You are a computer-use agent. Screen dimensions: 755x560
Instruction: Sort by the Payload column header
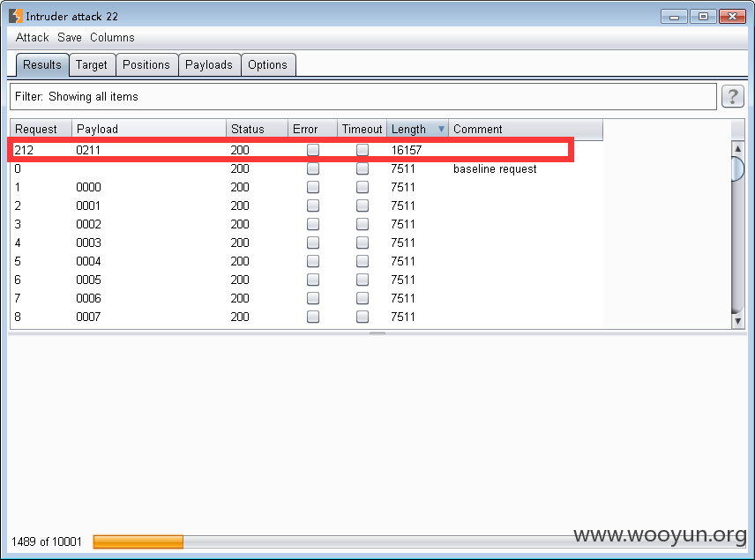tap(149, 129)
